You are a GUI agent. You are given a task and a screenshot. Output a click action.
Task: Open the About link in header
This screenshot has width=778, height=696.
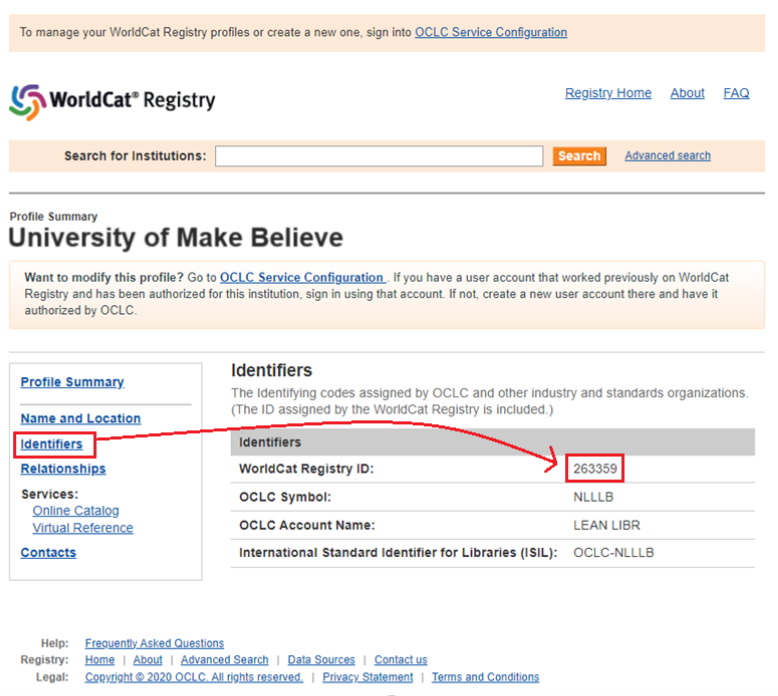coord(687,93)
